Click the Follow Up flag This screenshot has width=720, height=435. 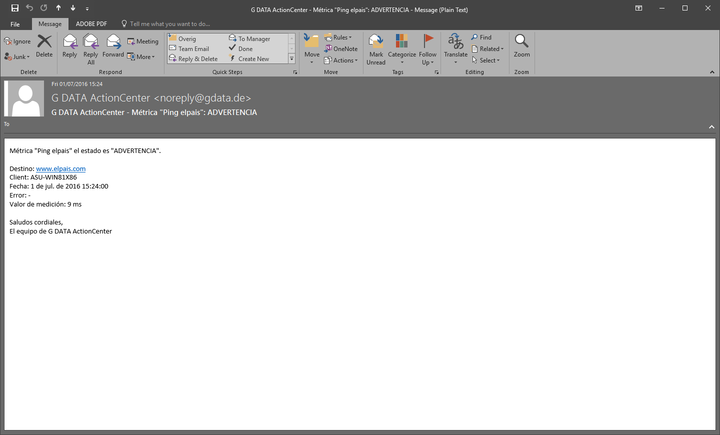pyautogui.click(x=428, y=49)
